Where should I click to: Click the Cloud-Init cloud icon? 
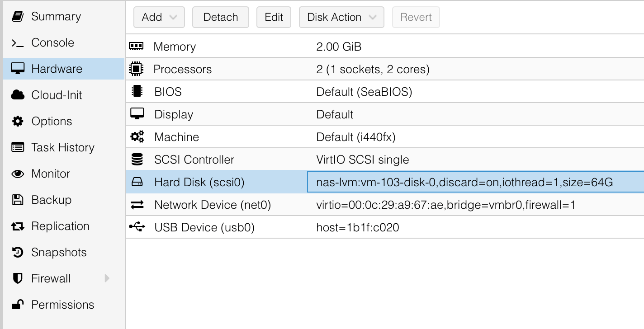18,95
